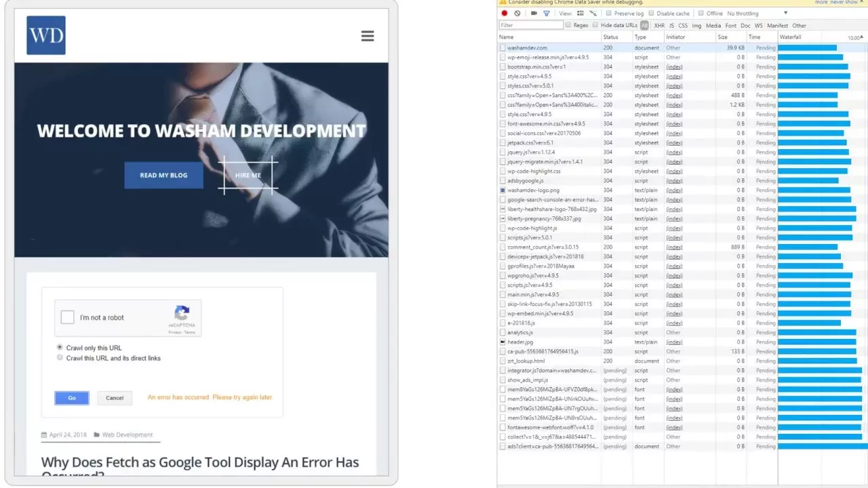Filter requests by Img
Image resolution: width=868 pixels, height=488 pixels.
click(x=697, y=26)
